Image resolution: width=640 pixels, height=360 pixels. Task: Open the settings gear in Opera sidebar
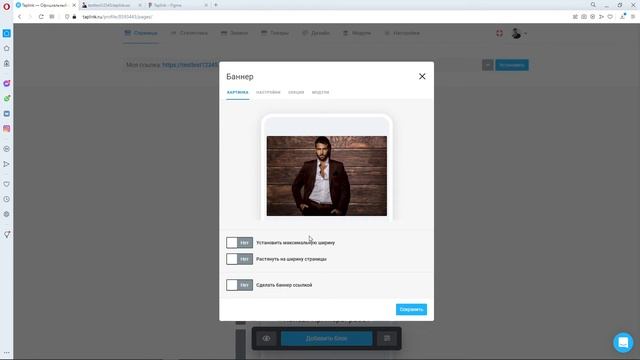[7, 214]
